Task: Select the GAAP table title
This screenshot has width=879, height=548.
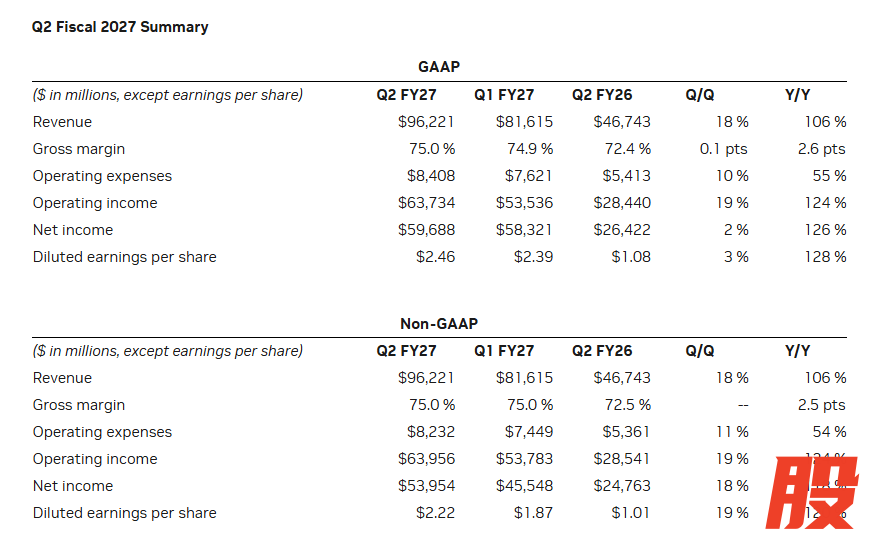Action: 439,67
